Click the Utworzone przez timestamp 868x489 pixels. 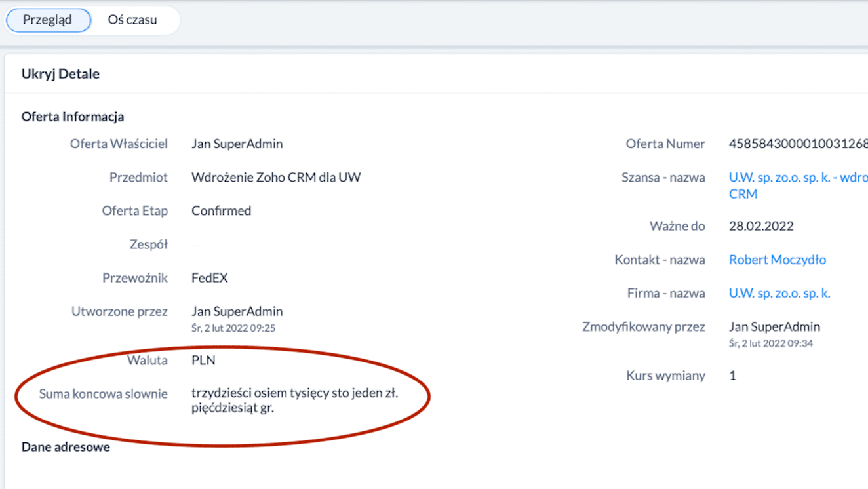[233, 328]
